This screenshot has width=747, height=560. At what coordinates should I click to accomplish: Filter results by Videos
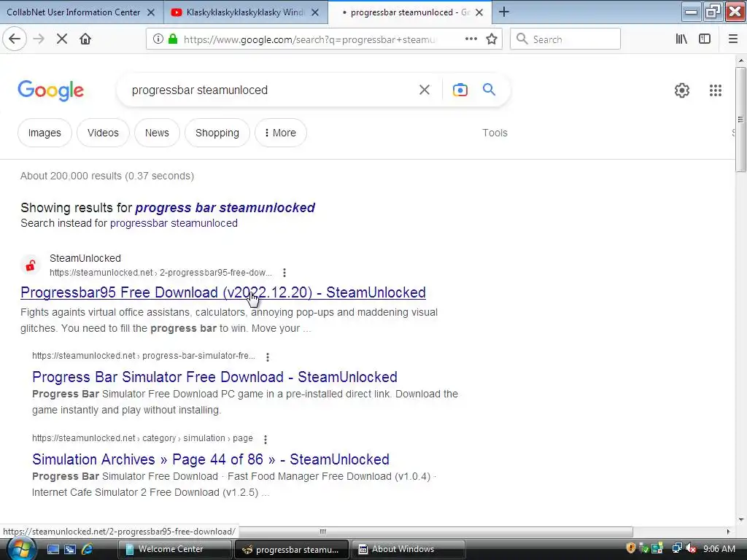pyautogui.click(x=103, y=133)
